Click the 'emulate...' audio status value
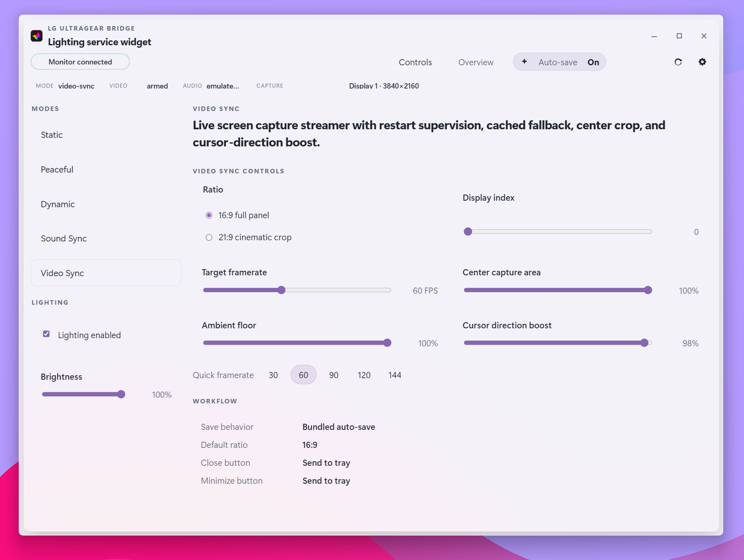Image resolution: width=744 pixels, height=560 pixels. [x=223, y=86]
